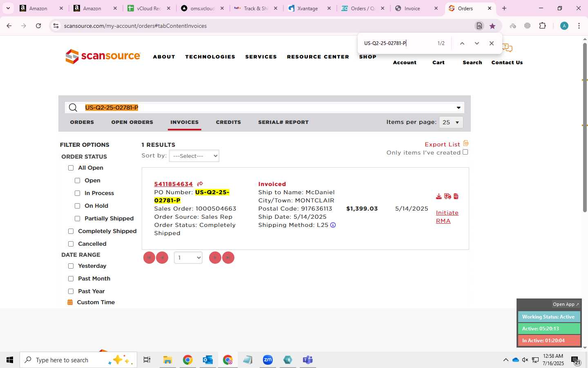
Task: Go to next find-in-page match
Action: click(x=477, y=43)
